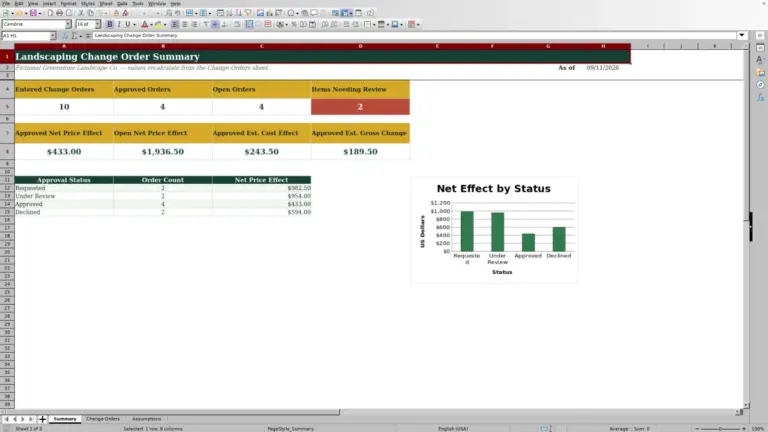
Task: Click the zoom in plus button
Action: tap(744, 429)
